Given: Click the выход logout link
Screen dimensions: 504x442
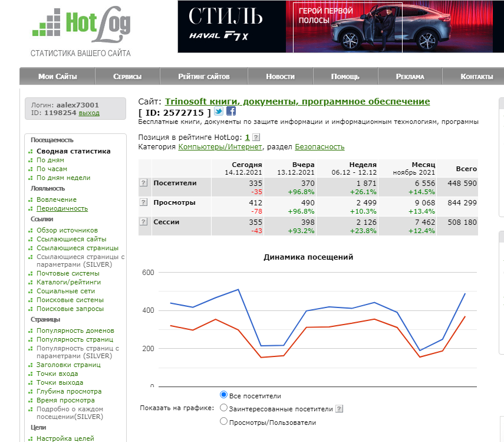Looking at the screenshot, I should [x=89, y=113].
